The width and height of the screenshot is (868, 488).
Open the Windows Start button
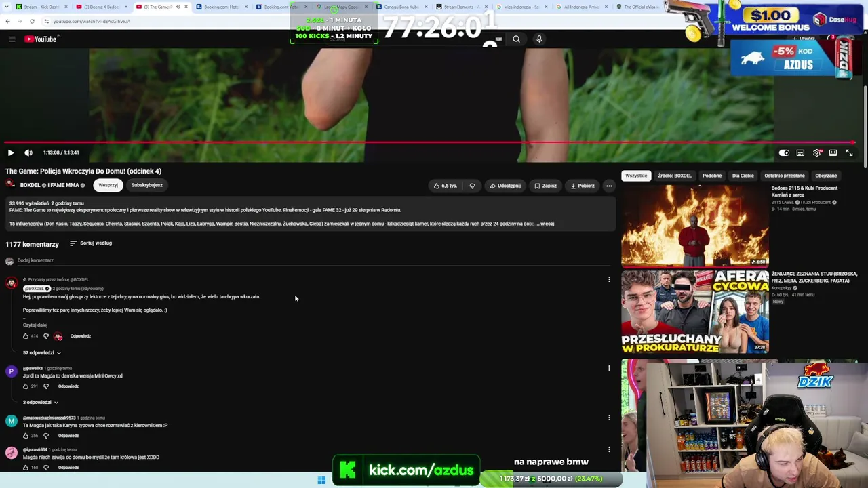[321, 480]
